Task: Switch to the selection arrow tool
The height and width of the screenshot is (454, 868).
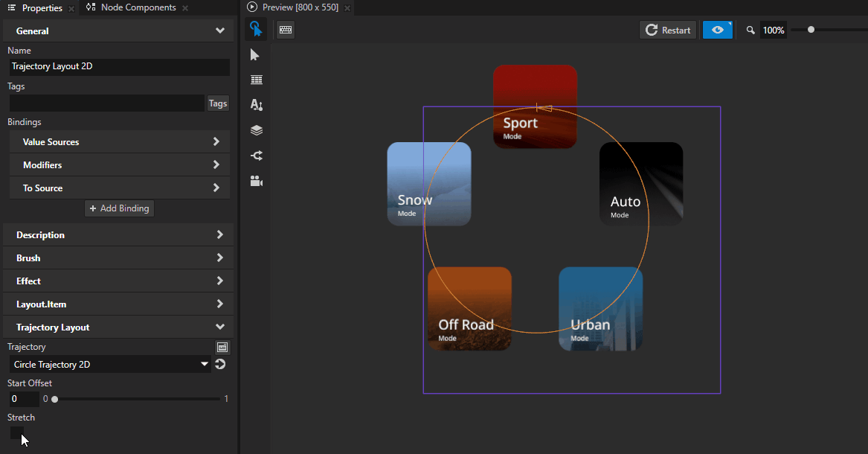Action: coord(257,54)
